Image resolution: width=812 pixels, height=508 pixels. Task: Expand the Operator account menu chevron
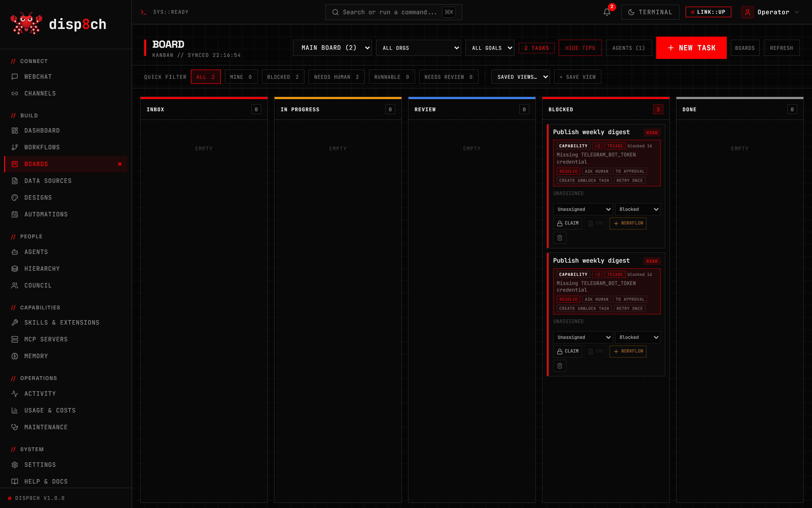coord(797,12)
